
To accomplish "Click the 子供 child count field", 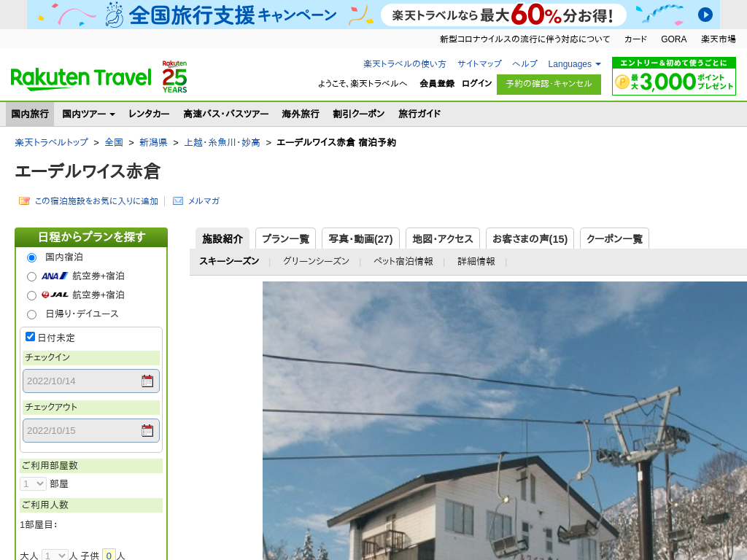I will pos(109,555).
